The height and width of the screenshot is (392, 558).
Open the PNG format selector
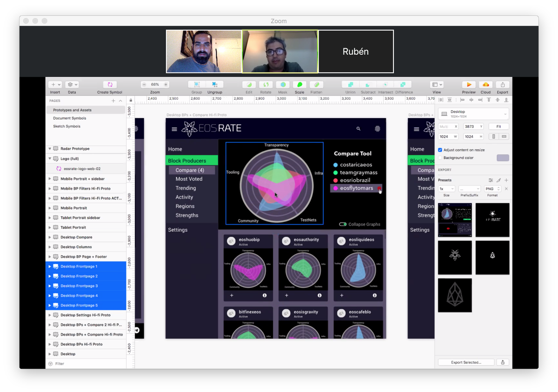click(x=492, y=189)
